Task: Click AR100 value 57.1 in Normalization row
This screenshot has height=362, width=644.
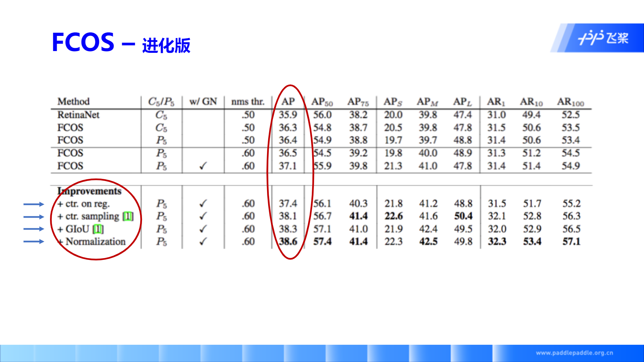Action: [x=571, y=242]
